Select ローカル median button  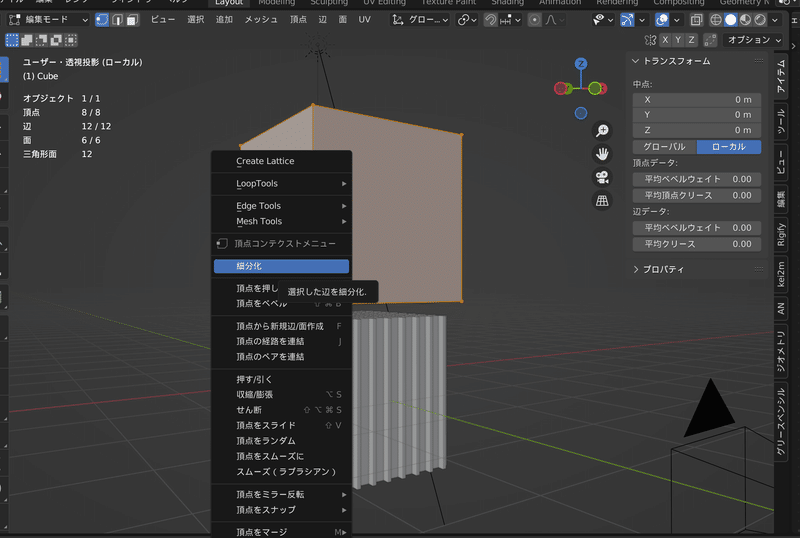[x=729, y=146]
